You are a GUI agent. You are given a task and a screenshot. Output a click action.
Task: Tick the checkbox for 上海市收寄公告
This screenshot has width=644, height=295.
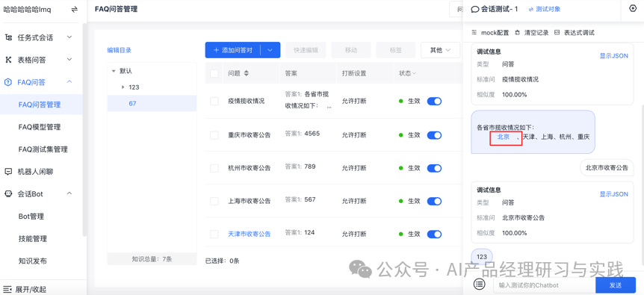[x=214, y=201]
